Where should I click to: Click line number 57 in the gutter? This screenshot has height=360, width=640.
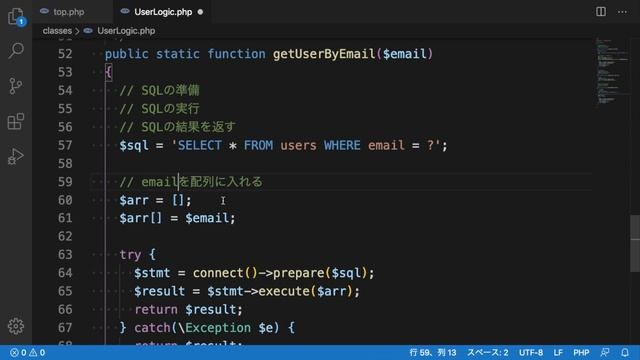[x=65, y=145]
